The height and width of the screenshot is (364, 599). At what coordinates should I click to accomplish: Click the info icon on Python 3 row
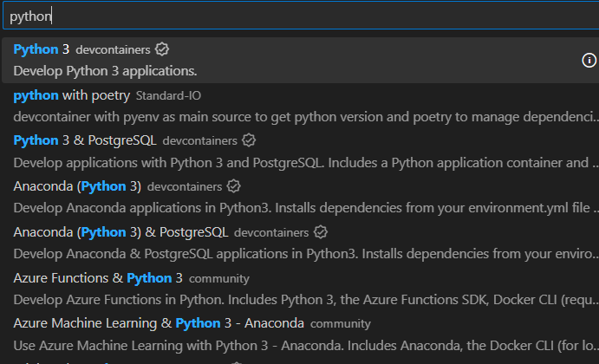[589, 61]
